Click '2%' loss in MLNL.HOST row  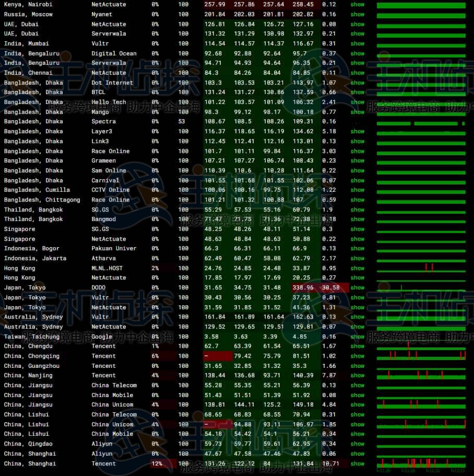[155, 269]
